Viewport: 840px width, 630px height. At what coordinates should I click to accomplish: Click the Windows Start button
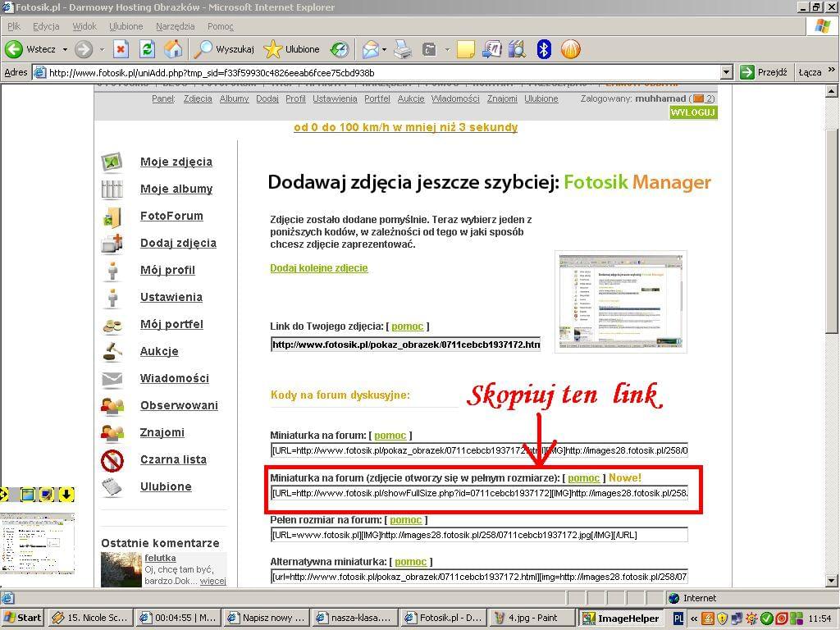pyautogui.click(x=22, y=618)
